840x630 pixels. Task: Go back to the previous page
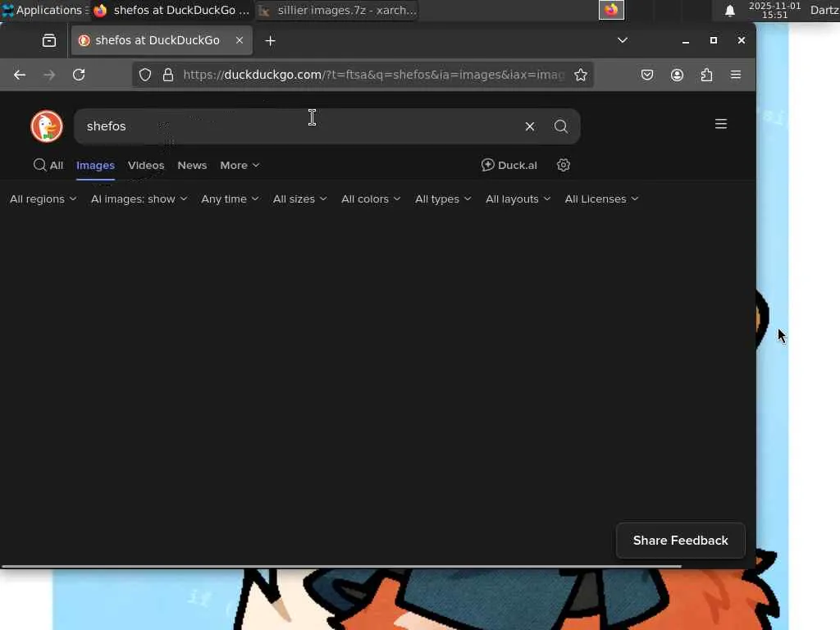20,75
